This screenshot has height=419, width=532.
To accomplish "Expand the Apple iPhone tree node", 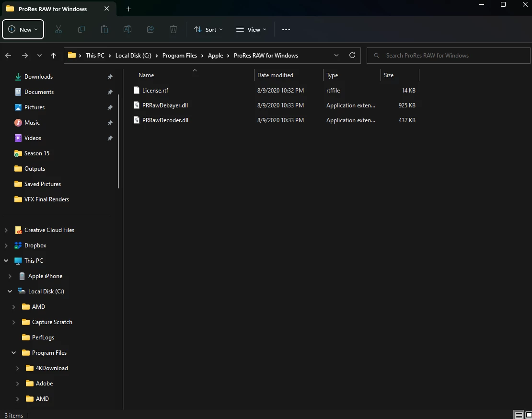I will click(x=10, y=276).
